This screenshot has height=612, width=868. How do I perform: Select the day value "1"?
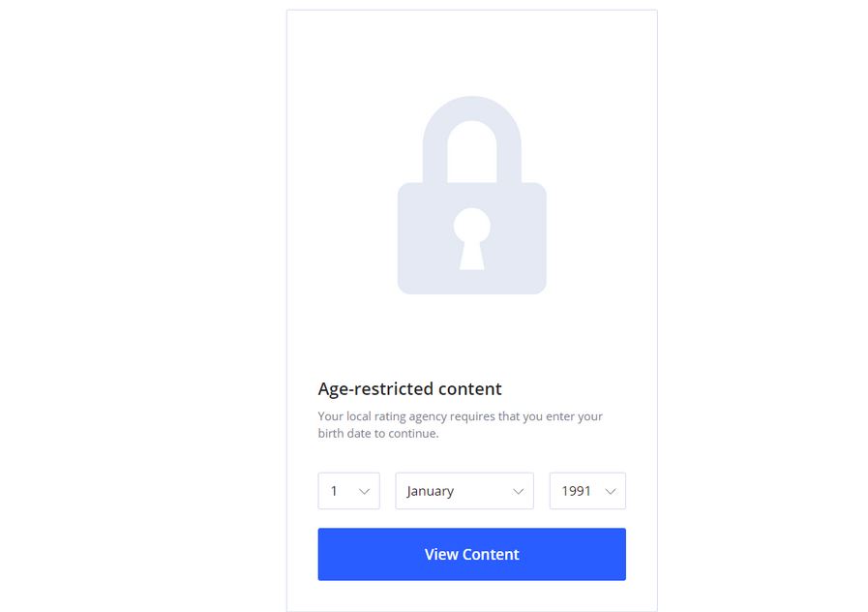pyautogui.click(x=334, y=491)
